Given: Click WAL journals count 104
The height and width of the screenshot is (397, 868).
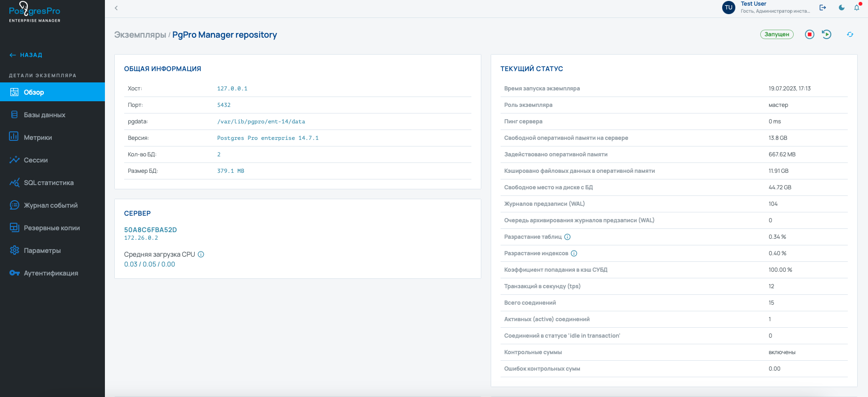Looking at the screenshot, I should click(773, 204).
